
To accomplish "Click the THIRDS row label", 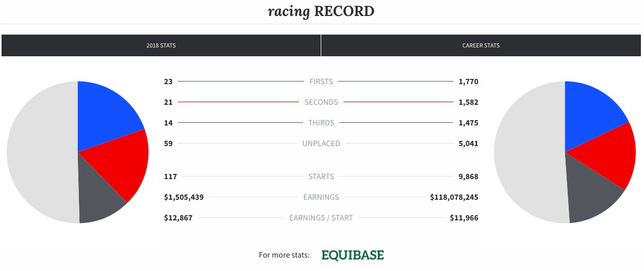I will point(321,123).
